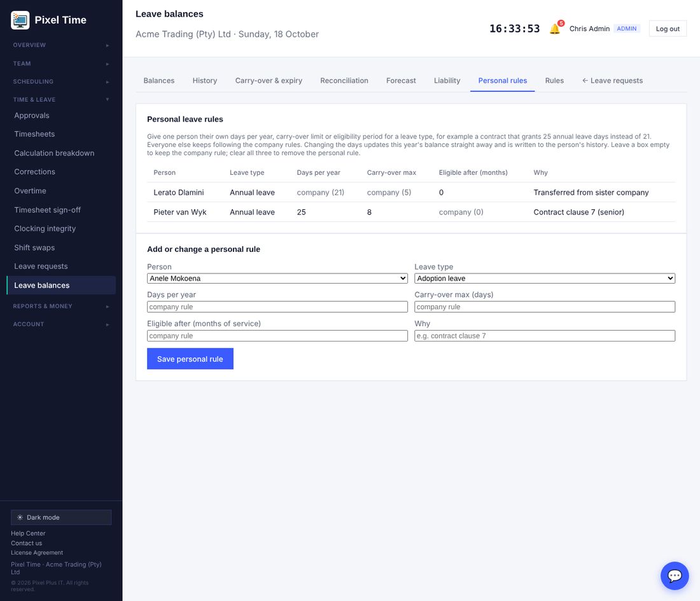Screen dimensions: 700x601
Task: Click the Pixel Time logo icon
Action: pos(20,20)
